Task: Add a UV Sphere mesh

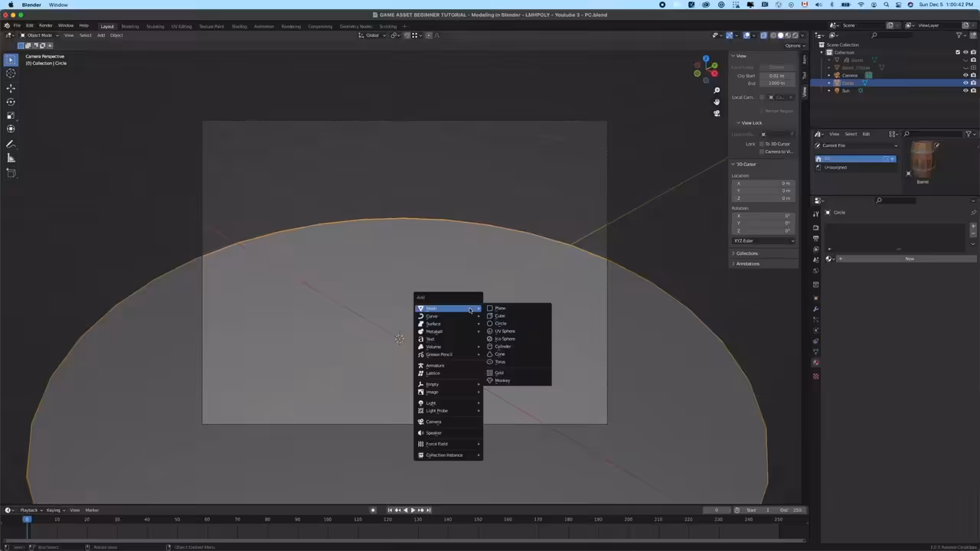Action: point(518,331)
